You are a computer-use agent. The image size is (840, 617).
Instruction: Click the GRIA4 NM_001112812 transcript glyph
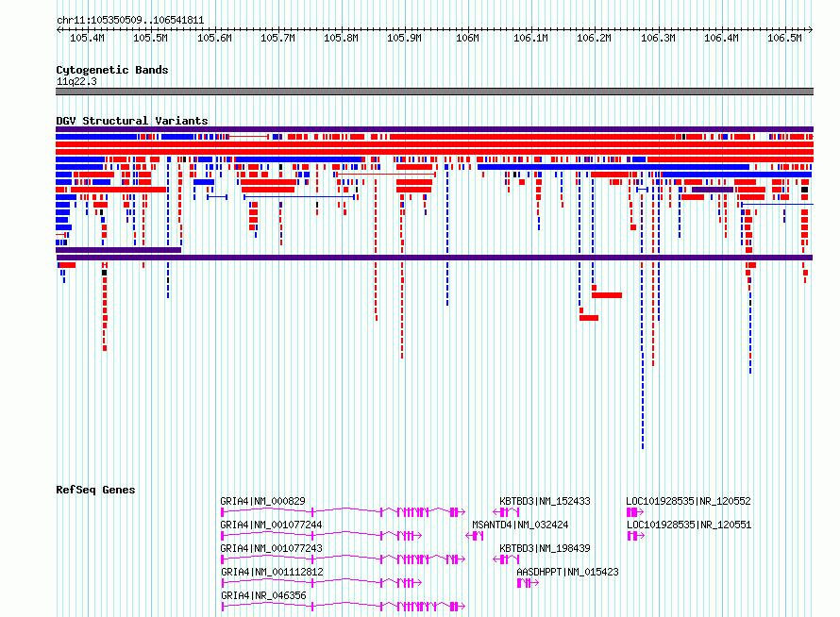[x=322, y=582]
